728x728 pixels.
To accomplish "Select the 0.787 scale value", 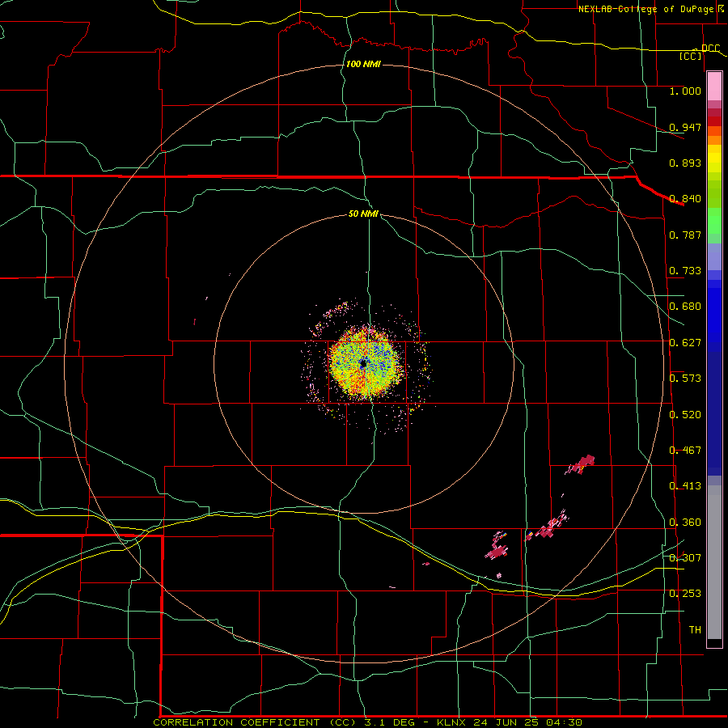I will (685, 235).
